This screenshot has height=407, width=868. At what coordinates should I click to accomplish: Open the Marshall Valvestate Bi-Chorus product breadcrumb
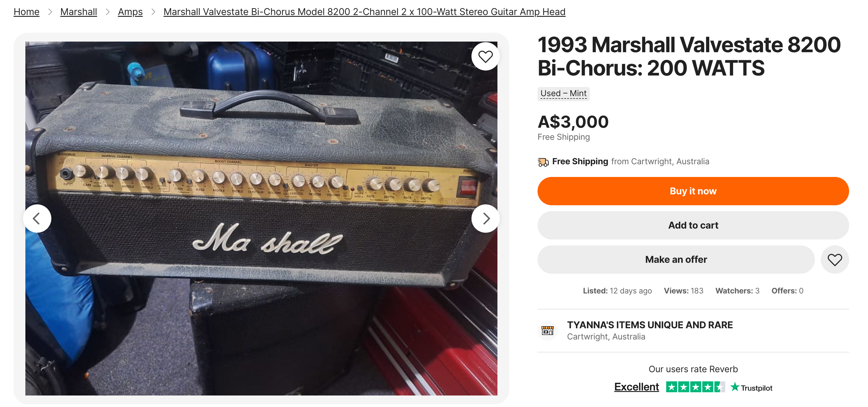pyautogui.click(x=364, y=12)
